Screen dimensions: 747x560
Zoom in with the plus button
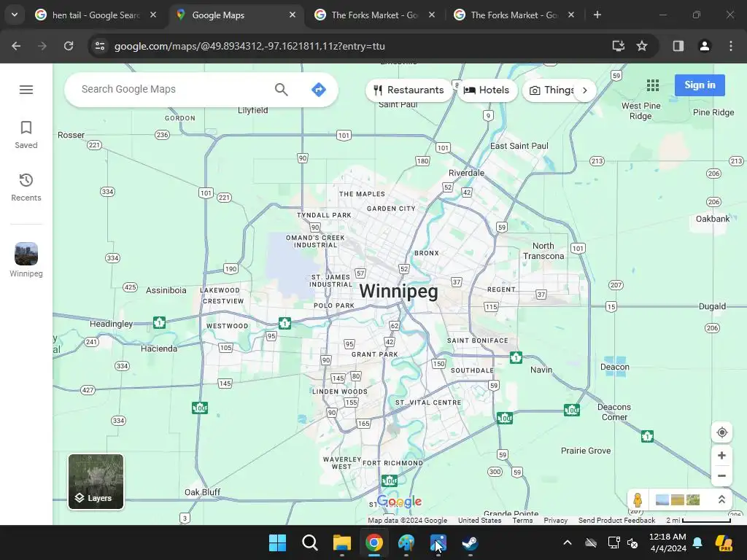pos(721,455)
